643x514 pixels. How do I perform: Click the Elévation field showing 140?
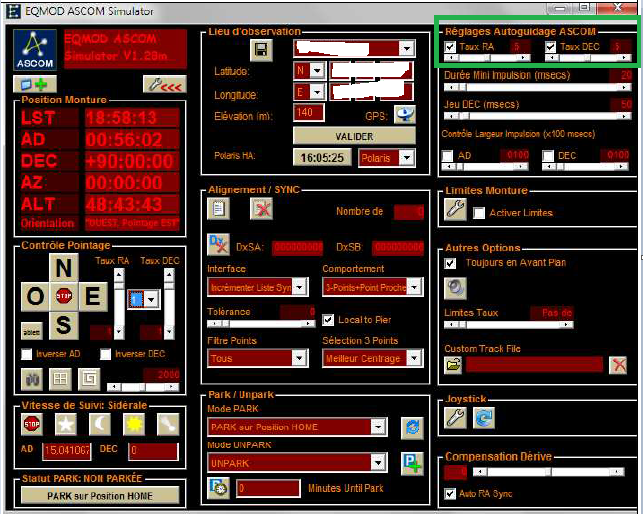tap(309, 112)
